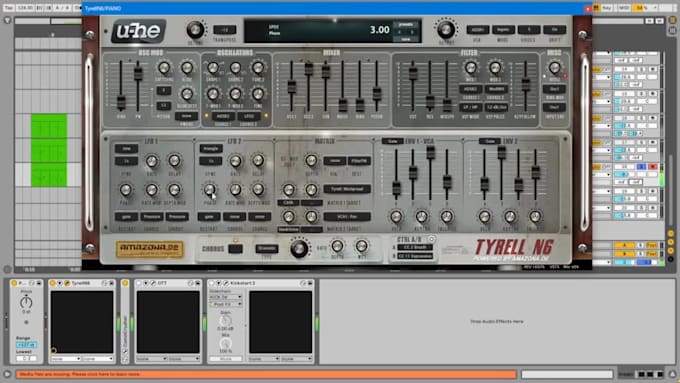Turn the Kickstart 2 Gain knob
680x383 pixels.
[x=225, y=321]
